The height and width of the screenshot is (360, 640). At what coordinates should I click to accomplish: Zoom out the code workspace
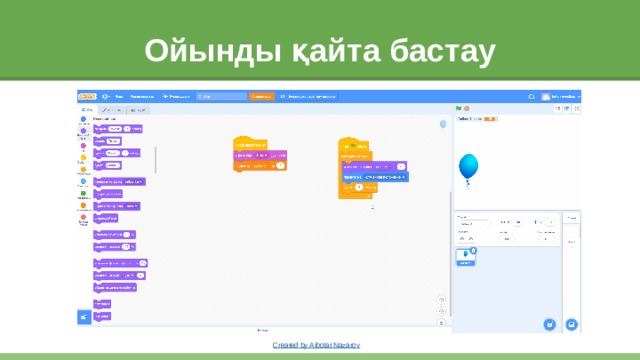pyautogui.click(x=441, y=311)
